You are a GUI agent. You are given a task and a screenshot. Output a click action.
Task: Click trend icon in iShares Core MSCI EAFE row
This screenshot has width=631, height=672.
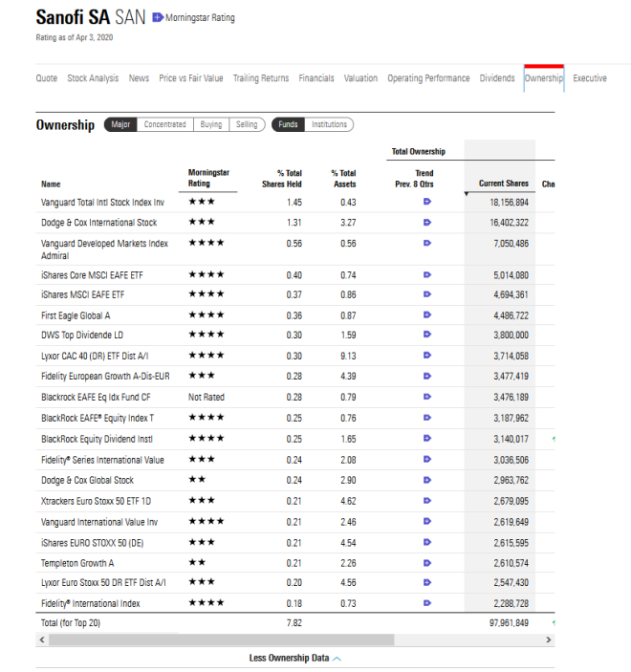426,274
